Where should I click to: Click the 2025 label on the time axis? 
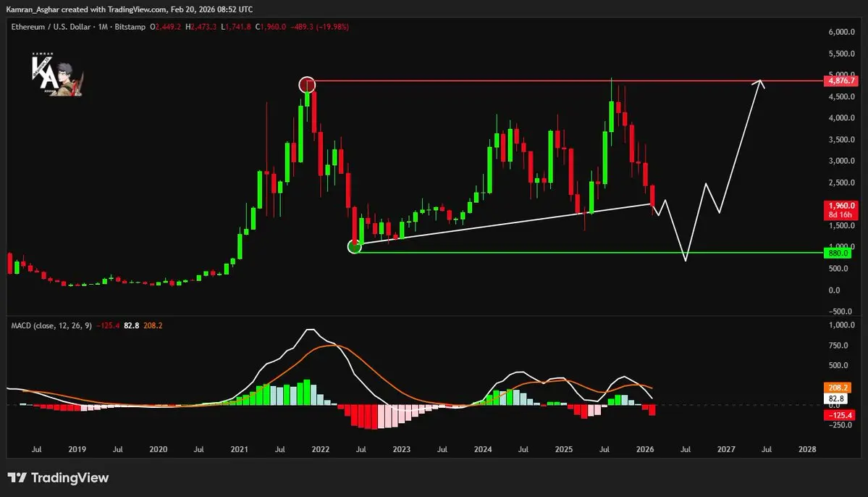click(563, 449)
